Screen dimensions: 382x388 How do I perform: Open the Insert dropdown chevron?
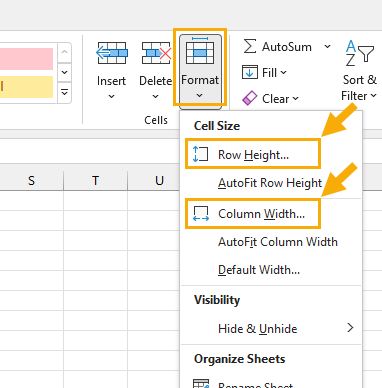pos(111,97)
